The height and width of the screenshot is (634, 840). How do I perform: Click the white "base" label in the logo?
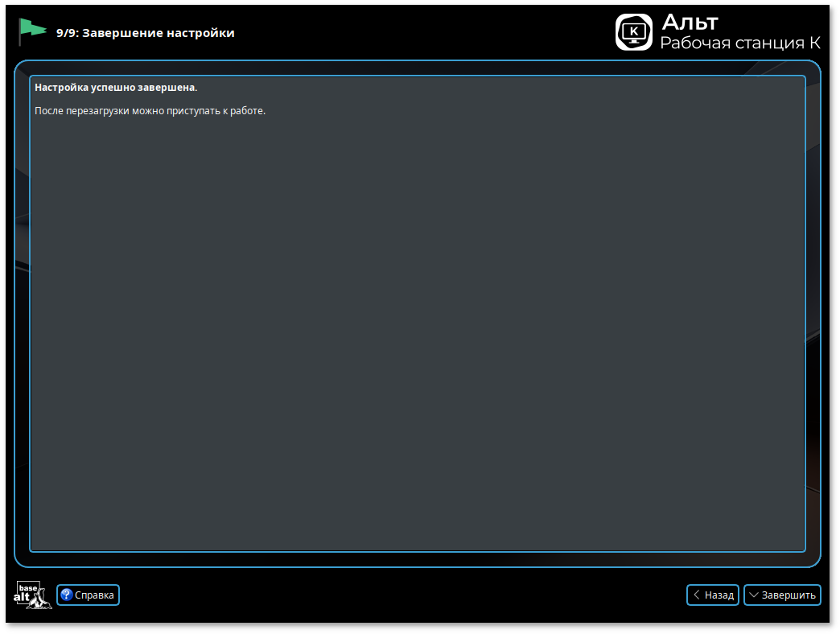pos(28,587)
